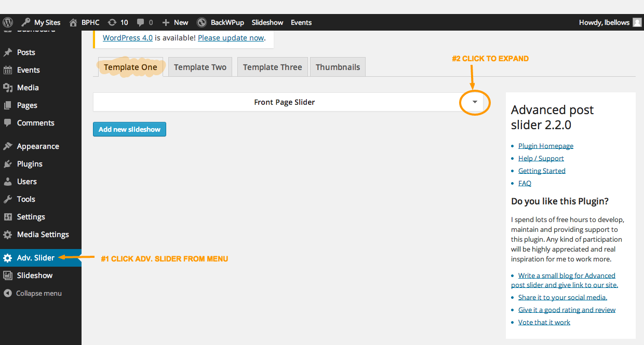Click the Front Page Slider title bar
The height and width of the screenshot is (345, 644).
(x=284, y=102)
